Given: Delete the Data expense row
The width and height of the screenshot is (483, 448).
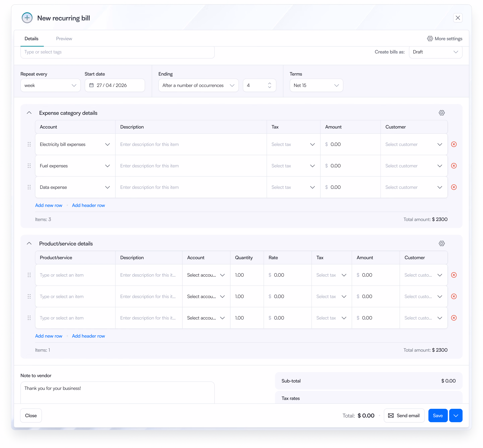Looking at the screenshot, I should (454, 187).
